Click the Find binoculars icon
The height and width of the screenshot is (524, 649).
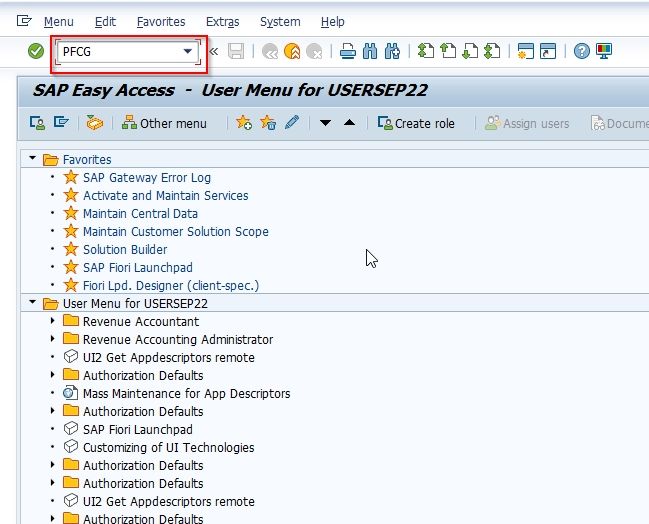(x=370, y=51)
